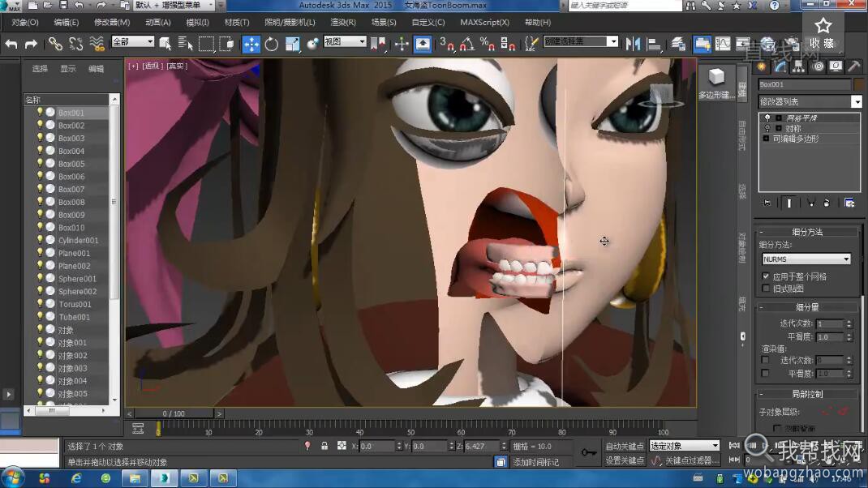This screenshot has height=488, width=868.
Task: Open the Windows Start button
Action: 13,477
